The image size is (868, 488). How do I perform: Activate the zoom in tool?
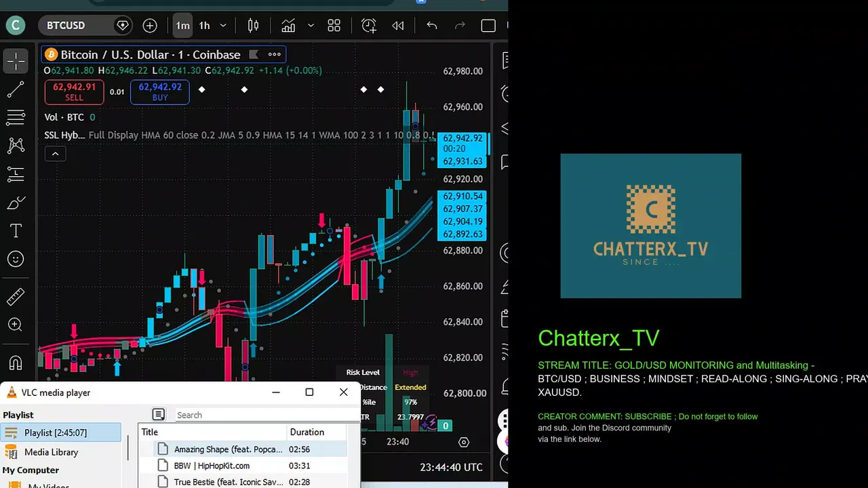(x=16, y=325)
